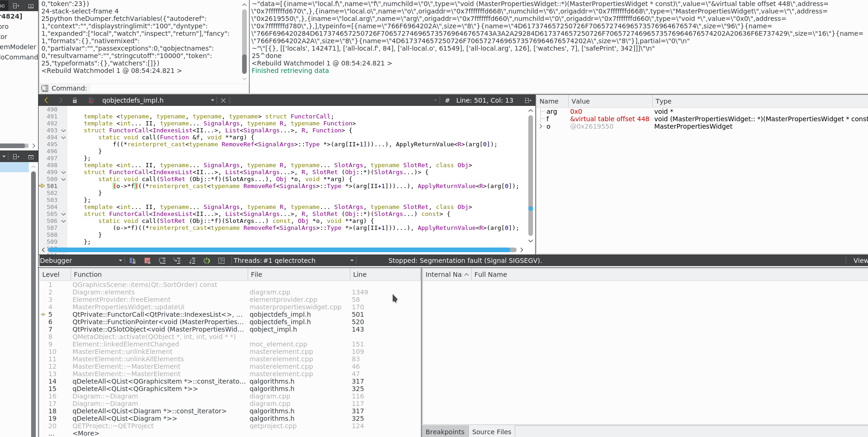Image resolution: width=868 pixels, height=437 pixels.
Task: Click the Step Over icon
Action: tap(162, 261)
